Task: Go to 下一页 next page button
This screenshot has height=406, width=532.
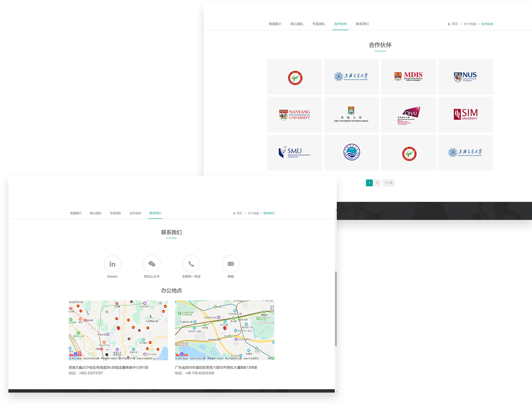Action: tap(388, 183)
